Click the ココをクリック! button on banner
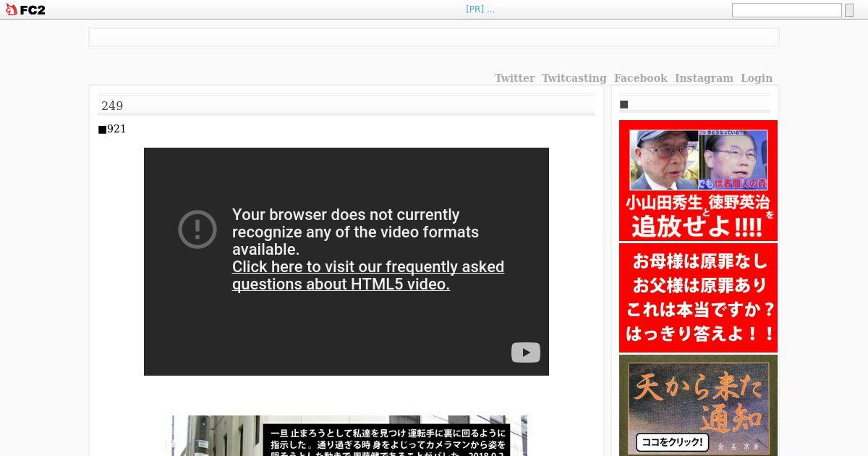 point(672,442)
